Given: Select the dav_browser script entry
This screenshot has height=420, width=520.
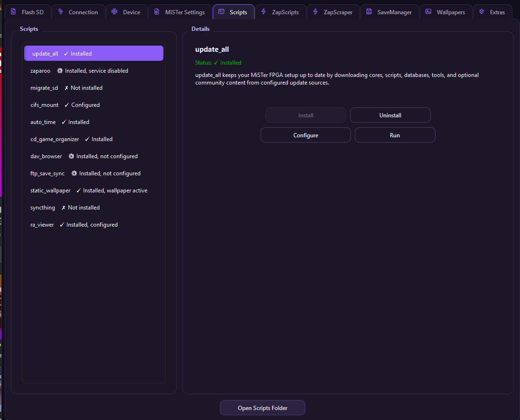Looking at the screenshot, I should coord(94,156).
